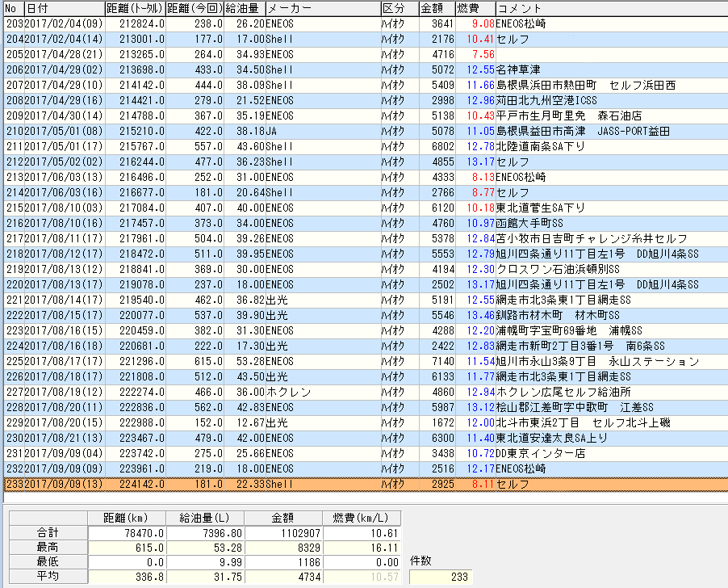The width and height of the screenshot is (728, 588).
Task: Click the 距離(今回) column header
Action: click(x=195, y=8)
